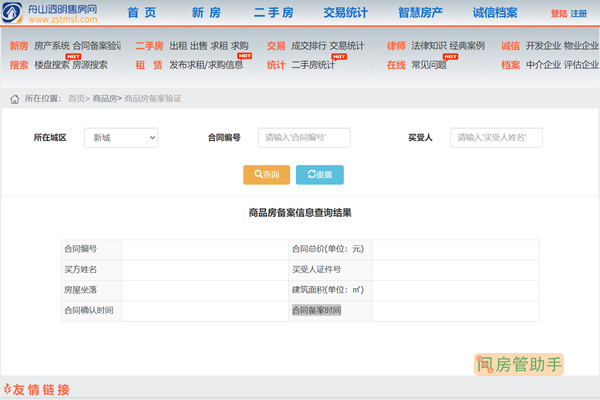Image resolution: width=600 pixels, height=400 pixels.
Task: Select the 合同总价(单位：元) label cell
Action: coord(330,250)
